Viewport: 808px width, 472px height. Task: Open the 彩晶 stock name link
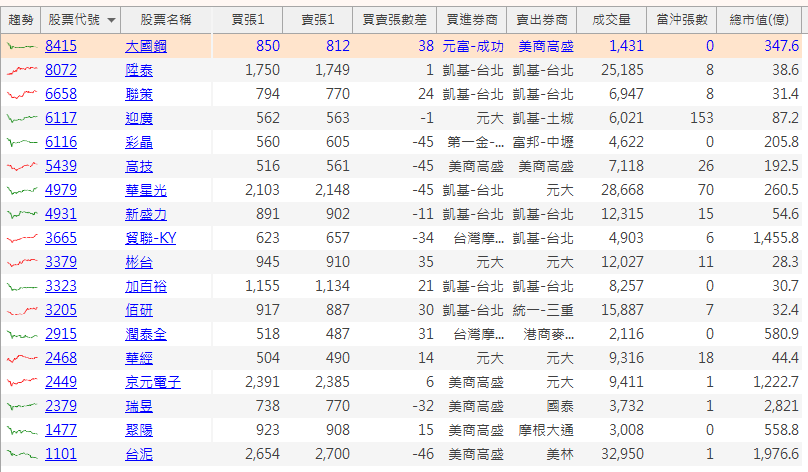[x=139, y=143]
